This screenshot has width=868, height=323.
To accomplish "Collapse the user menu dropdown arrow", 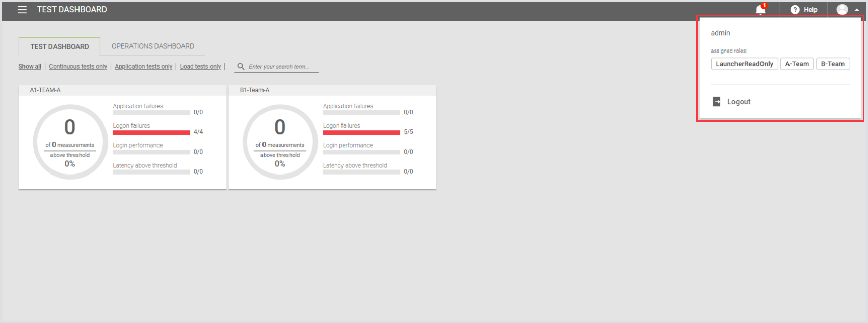I will [857, 10].
